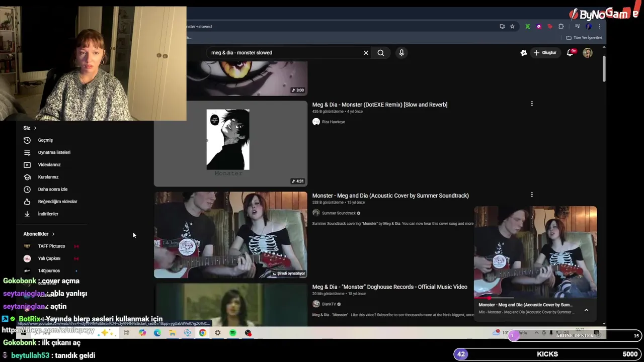The width and height of the screenshot is (644, 362).
Task: Open Yalı Çapkını subscription channel
Action: click(49, 258)
